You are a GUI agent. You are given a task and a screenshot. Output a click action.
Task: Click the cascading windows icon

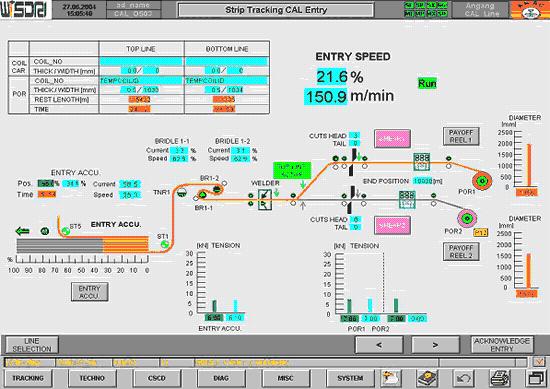coord(536,378)
